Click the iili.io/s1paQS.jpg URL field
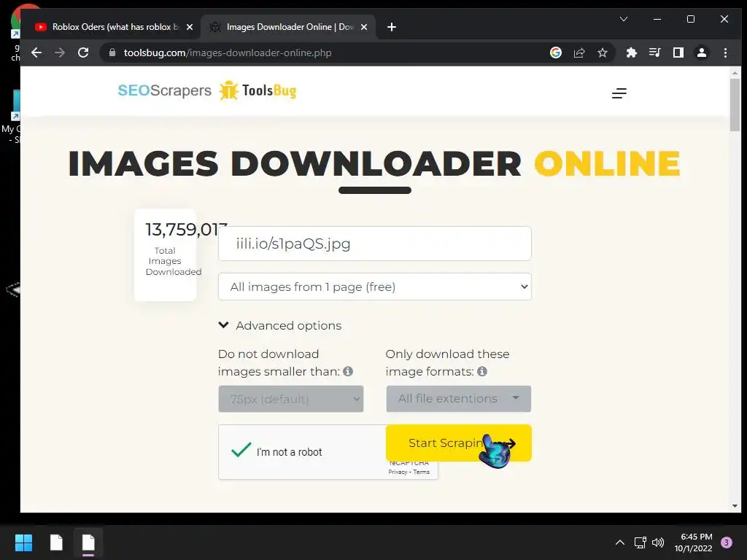The width and height of the screenshot is (747, 560). (x=374, y=244)
